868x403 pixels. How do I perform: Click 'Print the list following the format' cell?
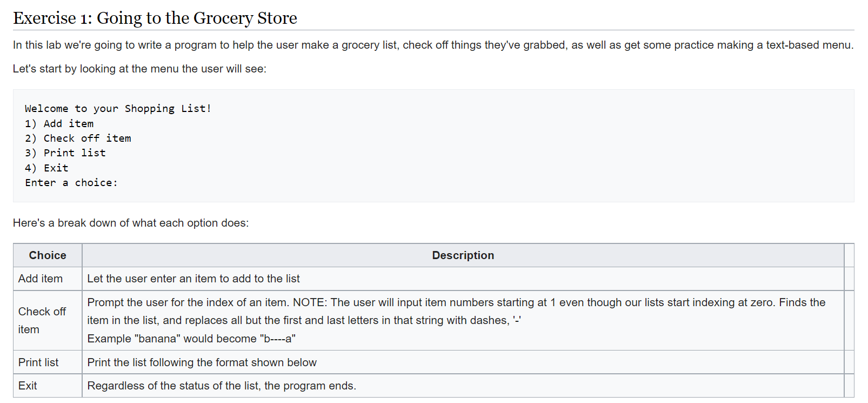(x=463, y=362)
